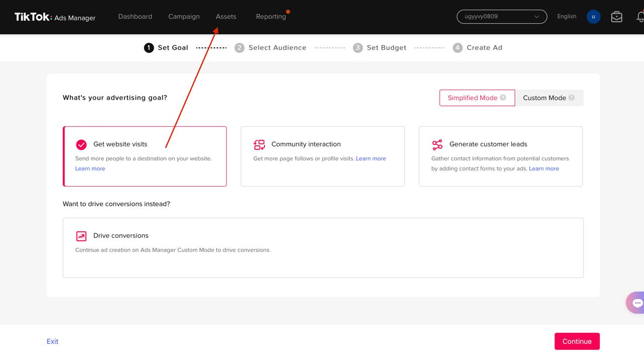The width and height of the screenshot is (644, 356).
Task: Open Learn more under Get website visits
Action: [x=90, y=168]
